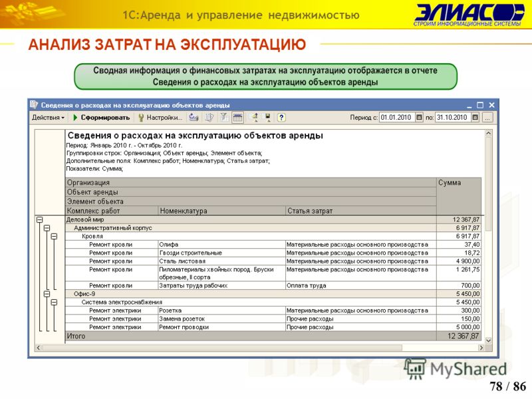532x399 pixels.
Task: Open the calendar for the start date 01.01.2010
Action: coord(420,118)
